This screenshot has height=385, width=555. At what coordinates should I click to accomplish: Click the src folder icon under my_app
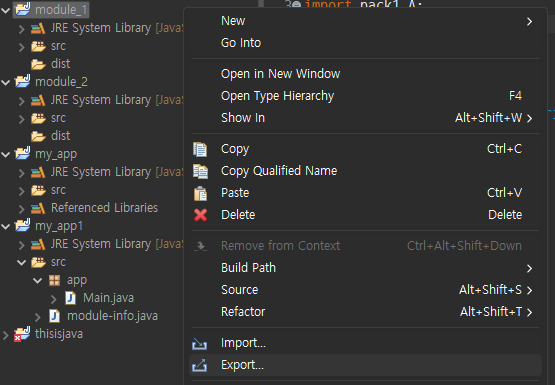coord(38,190)
